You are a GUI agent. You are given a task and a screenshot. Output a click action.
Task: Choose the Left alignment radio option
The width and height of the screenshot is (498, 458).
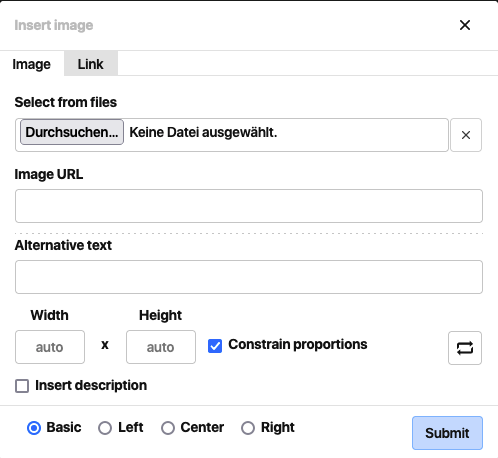tap(105, 428)
